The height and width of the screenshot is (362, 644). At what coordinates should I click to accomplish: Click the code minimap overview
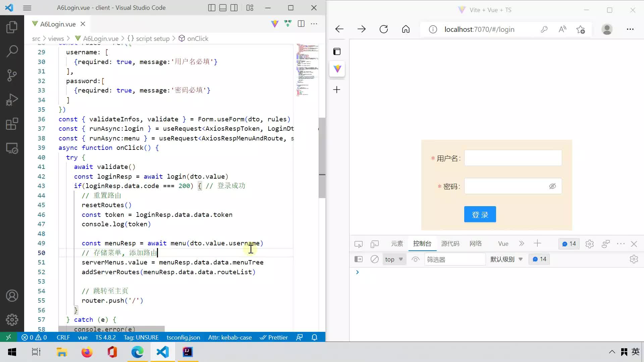click(307, 70)
